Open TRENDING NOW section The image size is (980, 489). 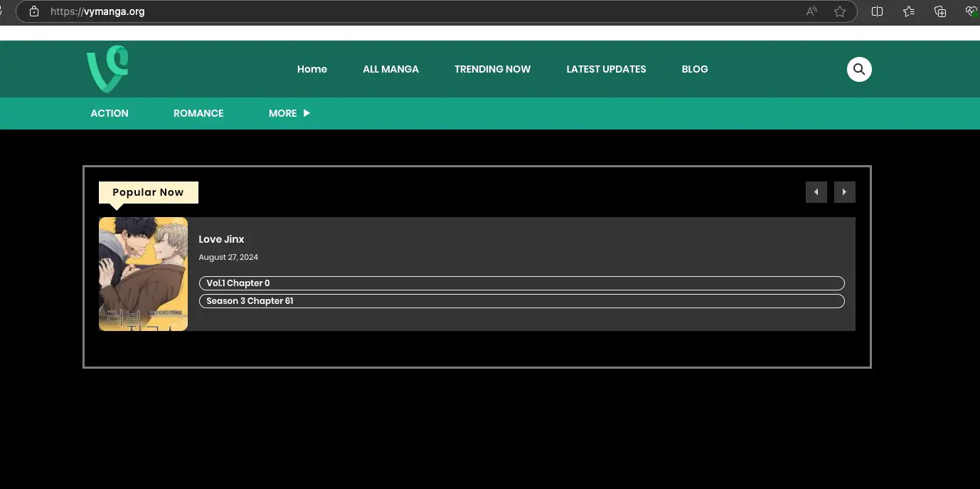[x=492, y=69]
